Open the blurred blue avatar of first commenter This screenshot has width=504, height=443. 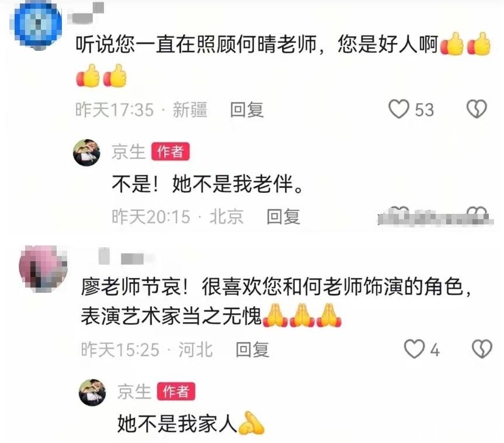pos(38,25)
